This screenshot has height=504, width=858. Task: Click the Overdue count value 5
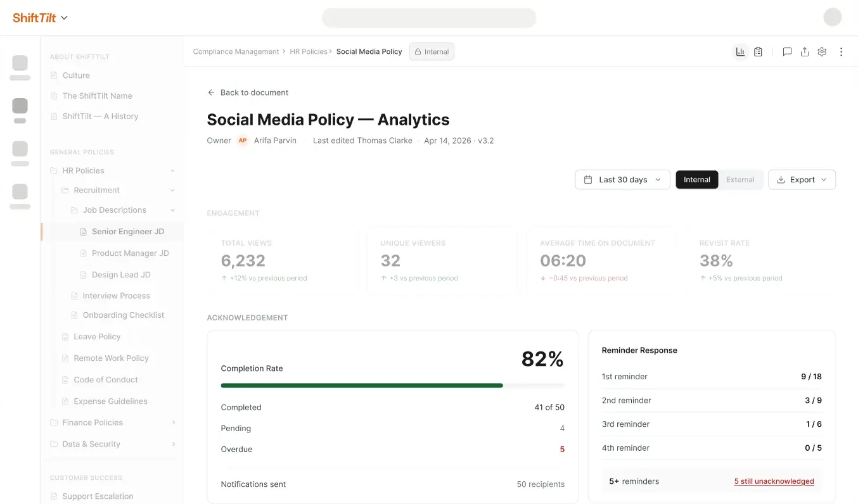click(x=562, y=450)
